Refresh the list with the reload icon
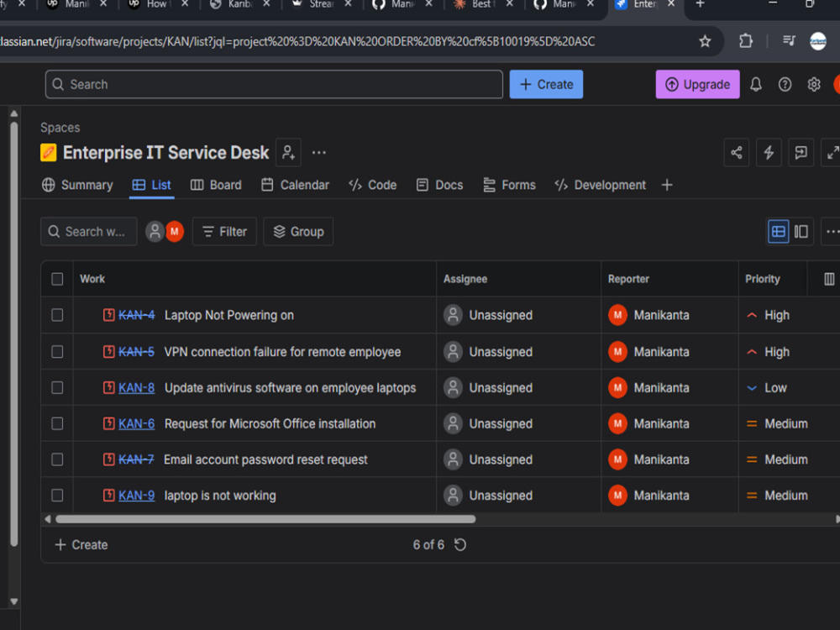This screenshot has width=840, height=630. 460,545
